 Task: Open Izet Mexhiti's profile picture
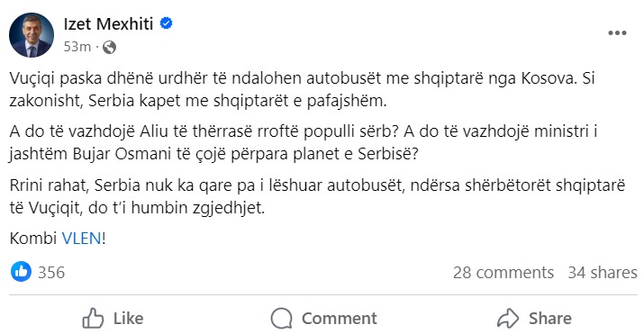[x=32, y=35]
